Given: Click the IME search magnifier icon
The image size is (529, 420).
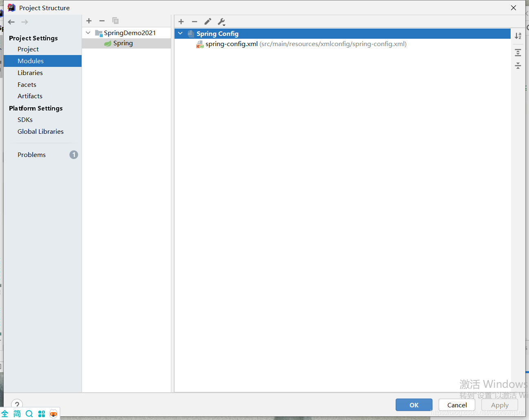Looking at the screenshot, I should [29, 414].
